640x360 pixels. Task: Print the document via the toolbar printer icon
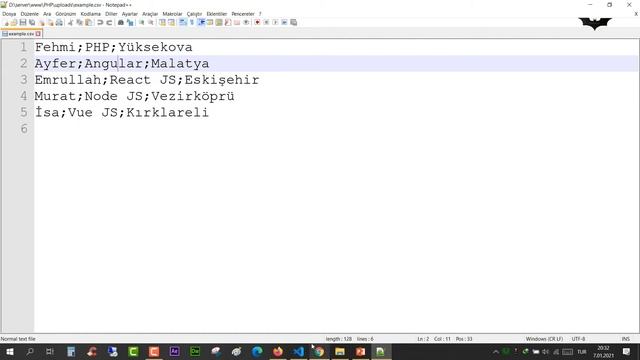[x=59, y=22]
